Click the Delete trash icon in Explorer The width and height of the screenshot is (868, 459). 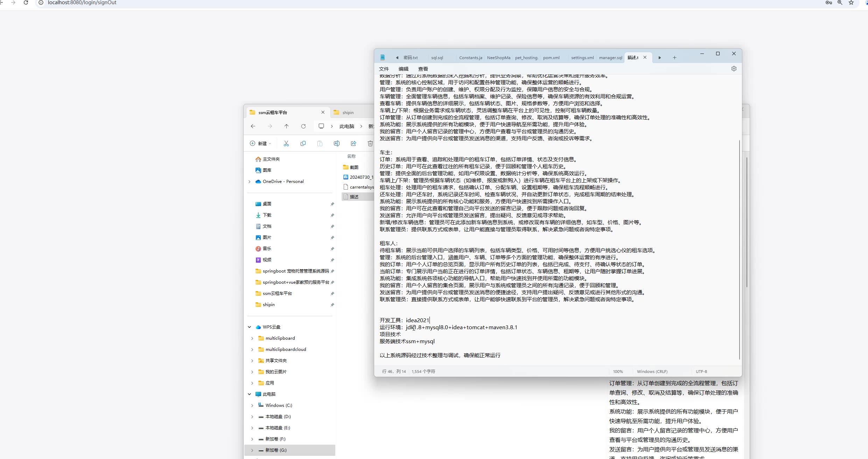(x=370, y=143)
